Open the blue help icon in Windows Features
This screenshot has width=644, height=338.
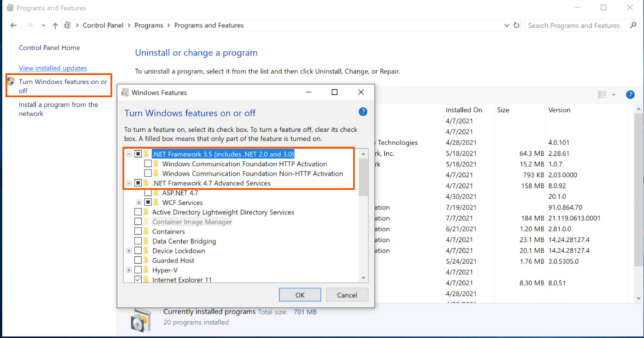362,112
